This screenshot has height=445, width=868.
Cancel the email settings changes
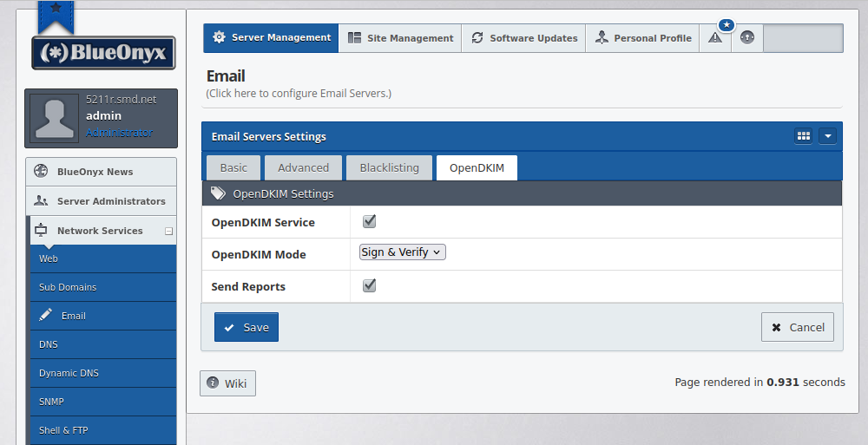point(797,327)
